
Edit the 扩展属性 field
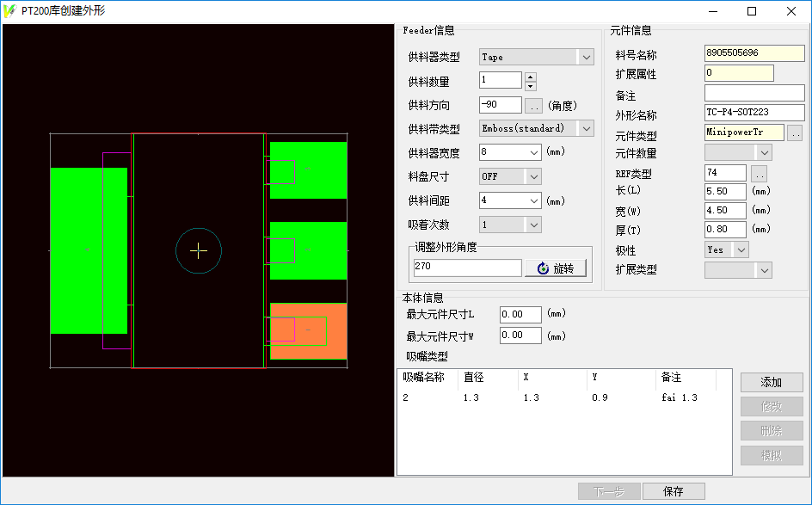click(739, 73)
